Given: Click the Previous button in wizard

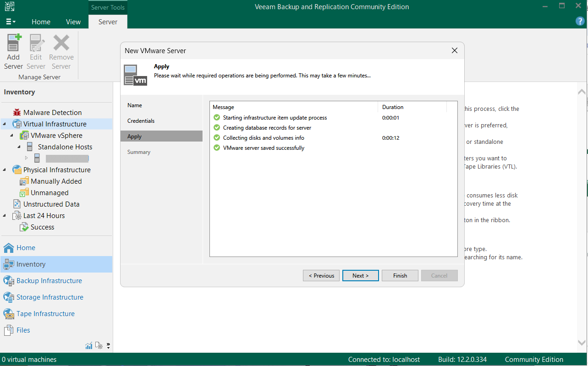Looking at the screenshot, I should coord(321,275).
